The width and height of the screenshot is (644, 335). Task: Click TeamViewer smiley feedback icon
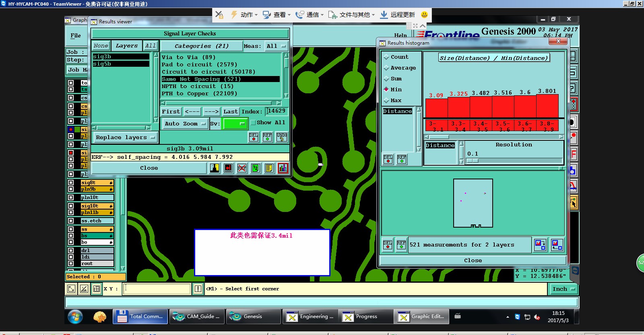coord(424,14)
